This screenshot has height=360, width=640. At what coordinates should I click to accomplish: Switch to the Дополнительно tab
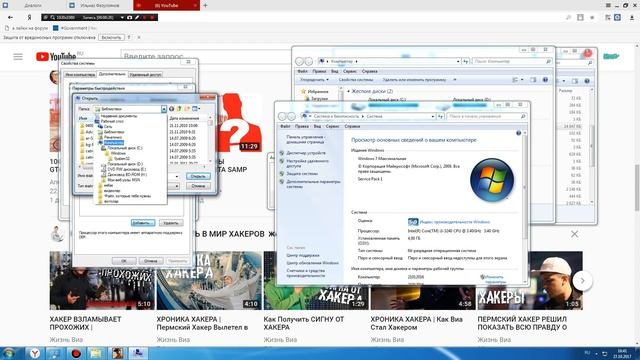[x=112, y=74]
